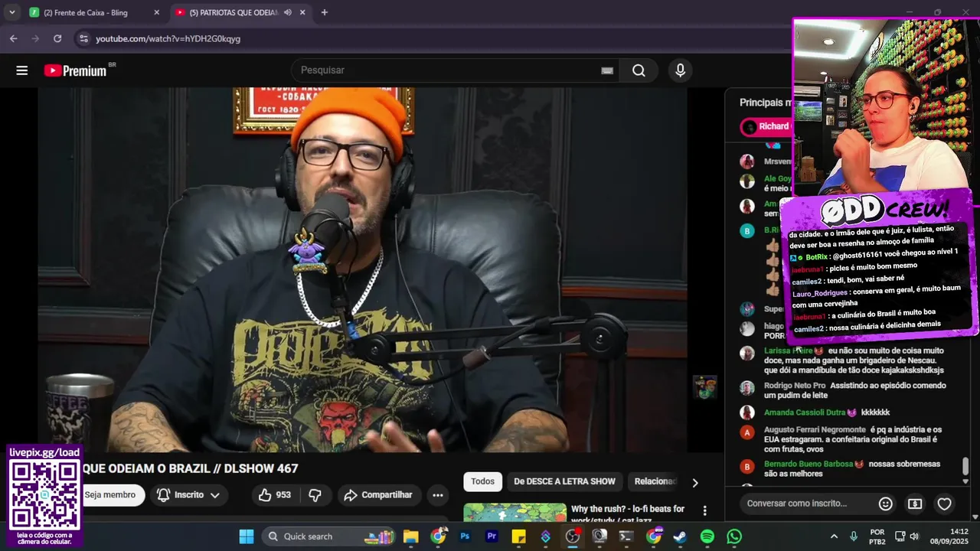Open File Explorer from taskbar
This screenshot has height=551, width=980.
(x=411, y=536)
